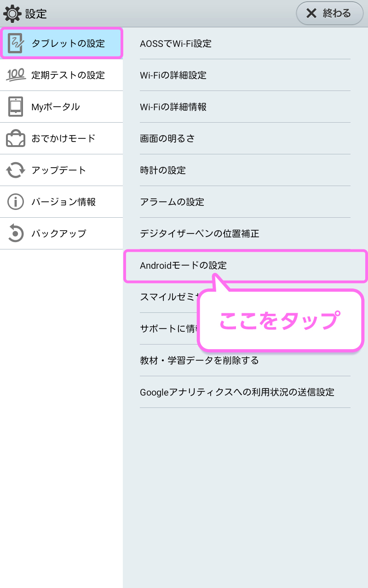Close settings with the 終わる button
Viewport: 368px width, 588px height.
click(x=330, y=13)
